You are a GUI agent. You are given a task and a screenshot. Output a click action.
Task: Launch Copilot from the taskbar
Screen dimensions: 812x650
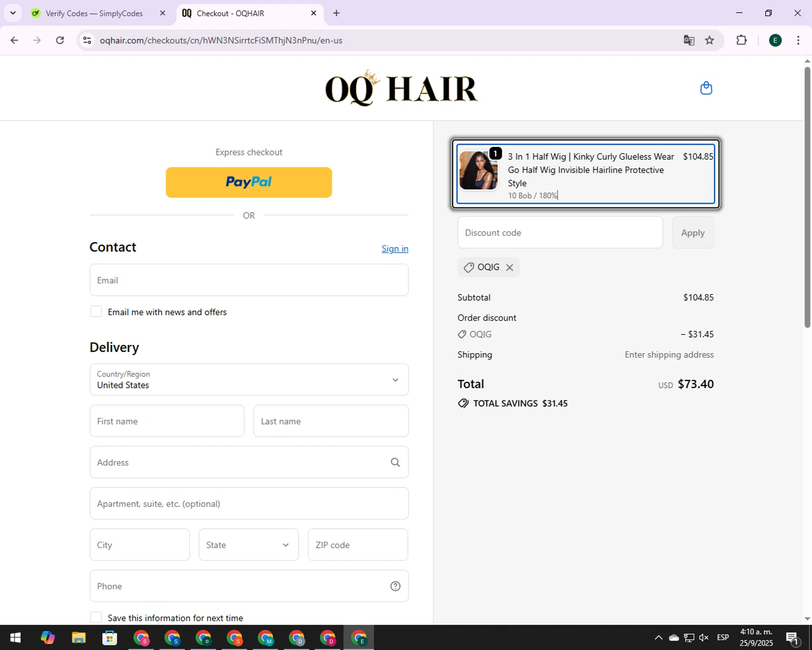pyautogui.click(x=48, y=638)
